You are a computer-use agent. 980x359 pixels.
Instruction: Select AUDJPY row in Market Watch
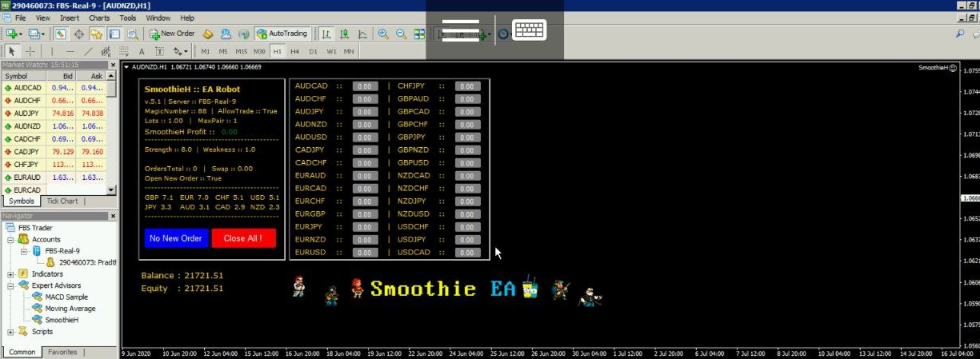click(x=54, y=114)
